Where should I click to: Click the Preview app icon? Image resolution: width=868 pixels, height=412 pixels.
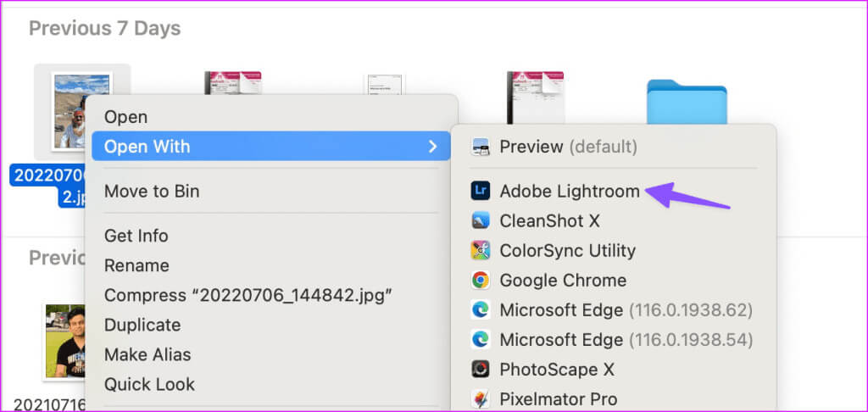click(480, 147)
